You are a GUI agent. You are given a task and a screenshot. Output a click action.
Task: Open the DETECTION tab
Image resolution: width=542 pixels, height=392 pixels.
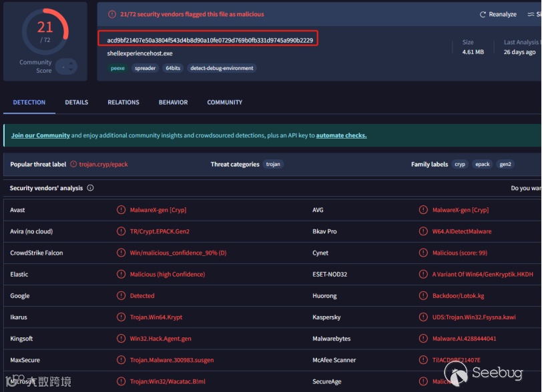(29, 102)
